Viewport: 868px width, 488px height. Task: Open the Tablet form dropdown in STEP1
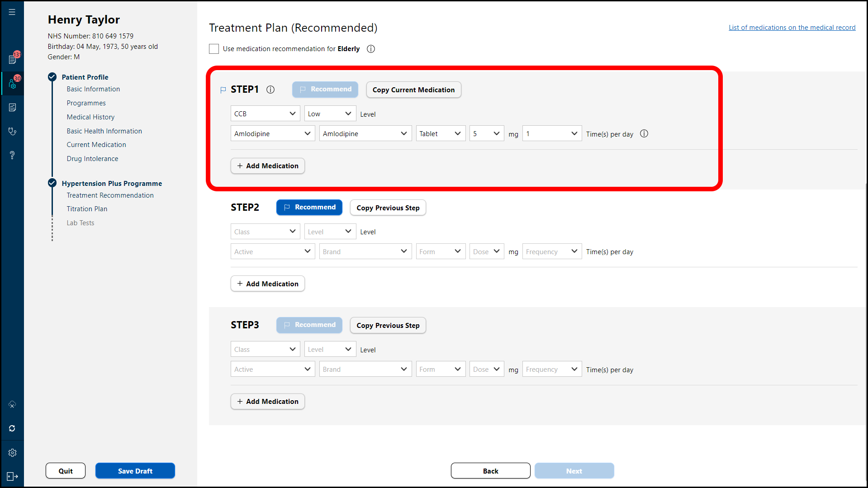(x=440, y=134)
